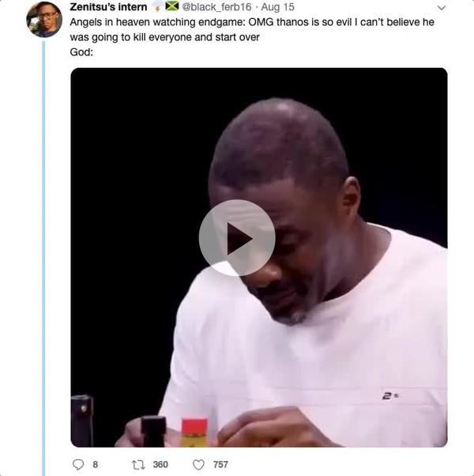The height and width of the screenshot is (476, 474).
Task: Click the Jamaican flag emoji beside the name
Action: click(171, 7)
